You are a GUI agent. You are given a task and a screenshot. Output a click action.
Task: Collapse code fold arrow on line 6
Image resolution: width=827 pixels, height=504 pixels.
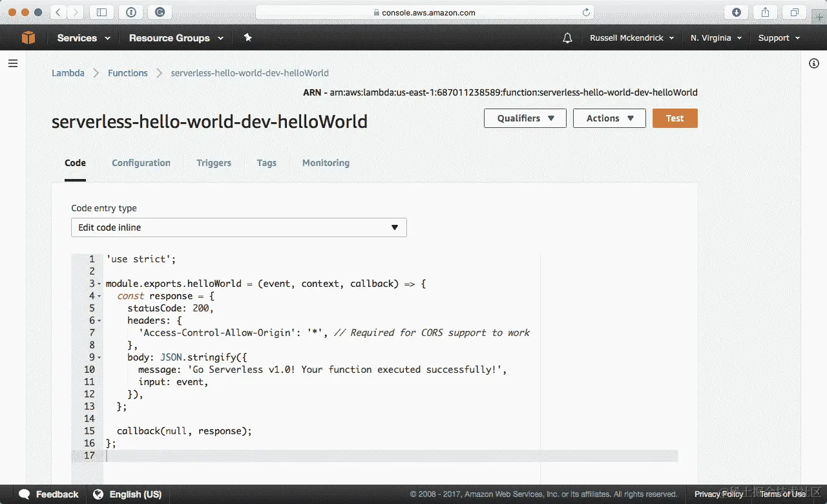(x=99, y=320)
